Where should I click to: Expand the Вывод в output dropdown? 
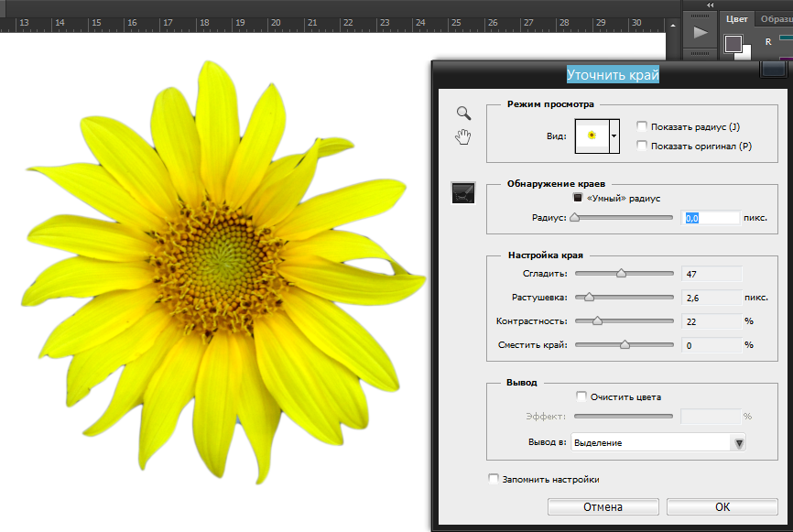(x=739, y=443)
